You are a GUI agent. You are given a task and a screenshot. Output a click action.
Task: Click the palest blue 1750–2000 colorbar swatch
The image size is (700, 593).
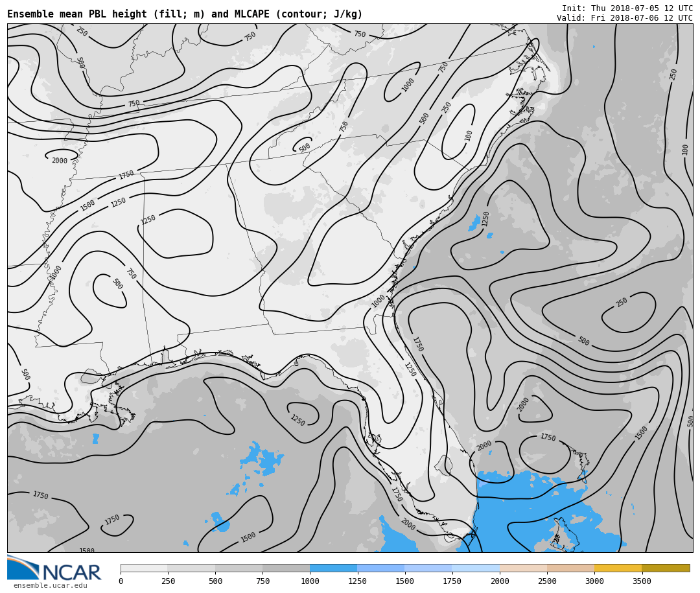[476, 568]
